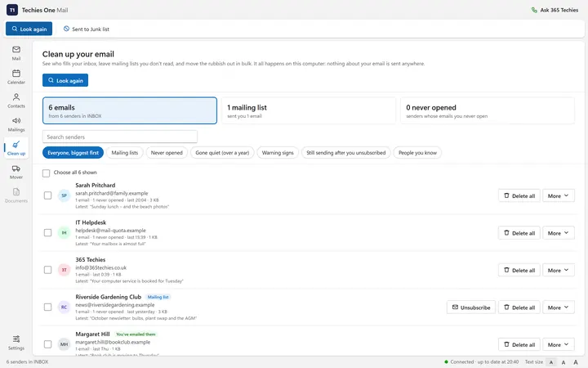Click Ask 365 Techies phone icon

(x=534, y=10)
